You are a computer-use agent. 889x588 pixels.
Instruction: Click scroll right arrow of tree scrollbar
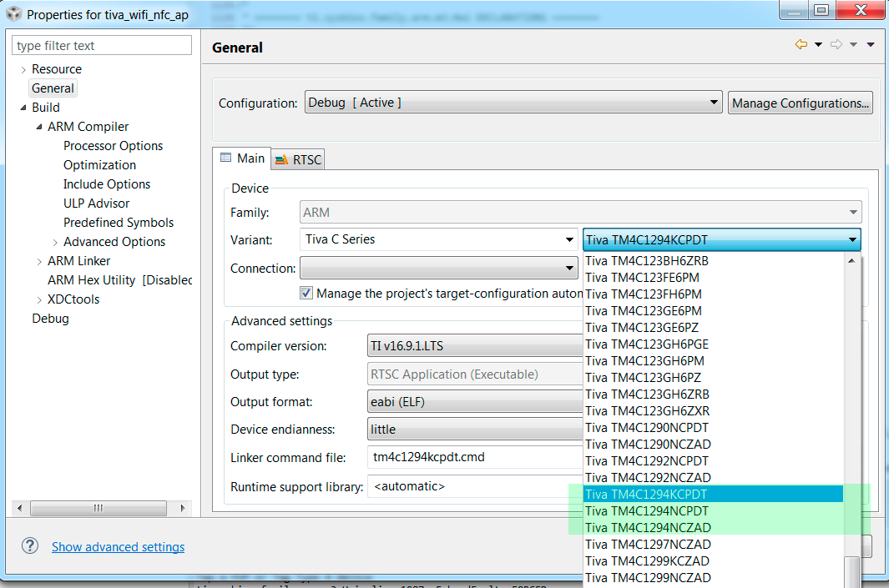(183, 508)
